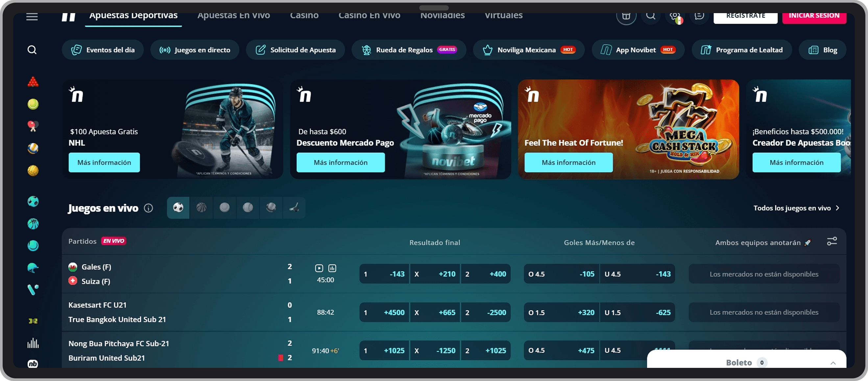The height and width of the screenshot is (381, 868).
Task: Open language and region selector
Action: (675, 17)
